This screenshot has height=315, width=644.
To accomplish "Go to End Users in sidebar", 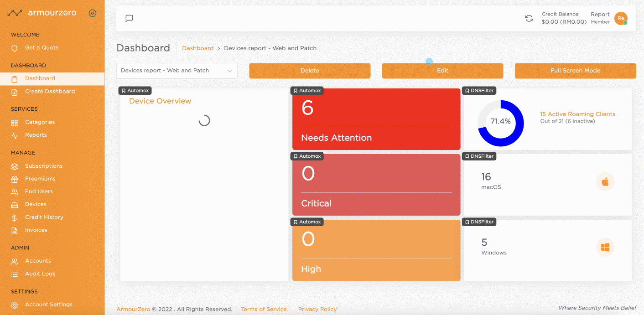I will (39, 192).
